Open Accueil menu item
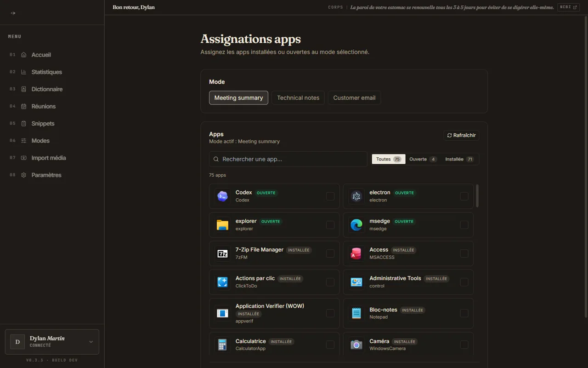This screenshot has height=368, width=588. [x=52, y=55]
